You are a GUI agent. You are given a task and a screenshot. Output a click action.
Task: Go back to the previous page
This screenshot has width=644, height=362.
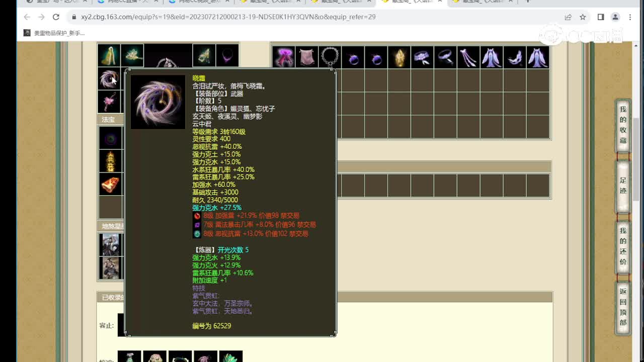coord(27,17)
